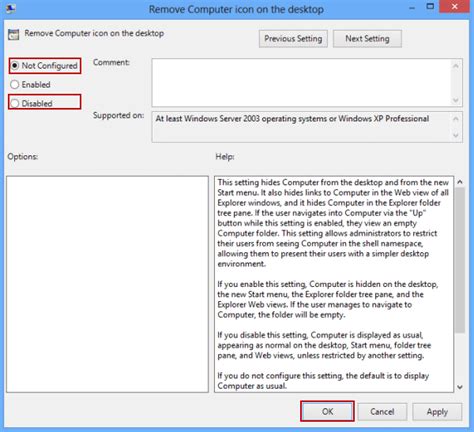Go to Next Setting
The image size is (474, 432).
367,39
